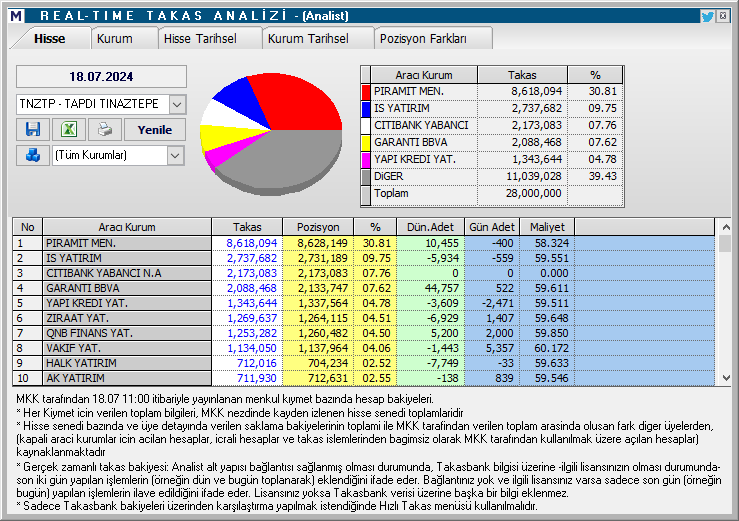Click the 18.07.2024 date field
The height and width of the screenshot is (521, 739).
click(101, 76)
